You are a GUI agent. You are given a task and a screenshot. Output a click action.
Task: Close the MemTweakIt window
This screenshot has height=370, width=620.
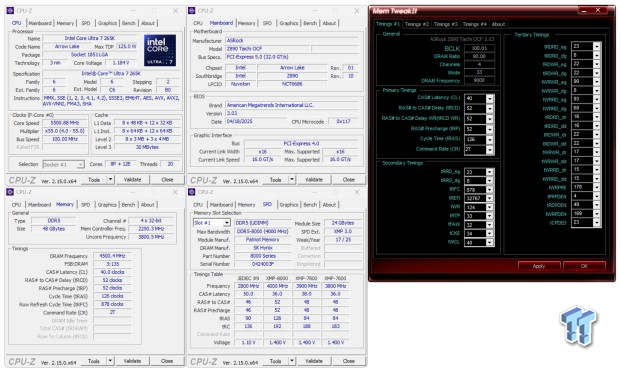(598, 10)
